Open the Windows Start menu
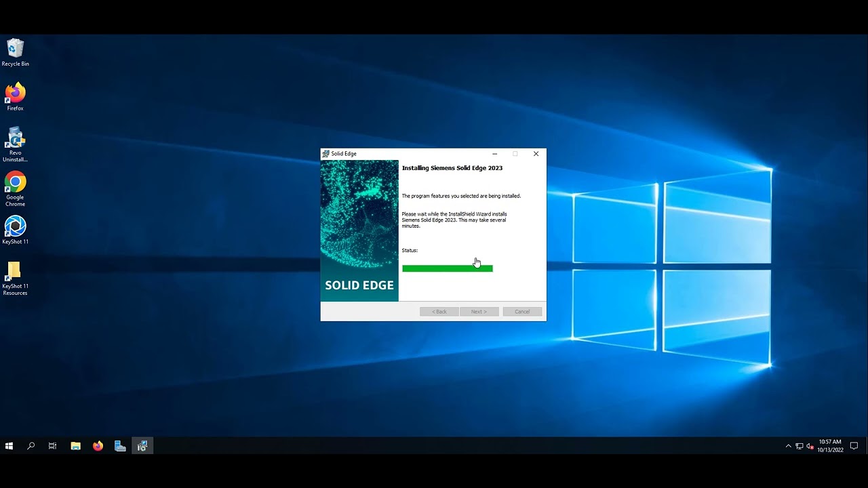 coord(9,446)
